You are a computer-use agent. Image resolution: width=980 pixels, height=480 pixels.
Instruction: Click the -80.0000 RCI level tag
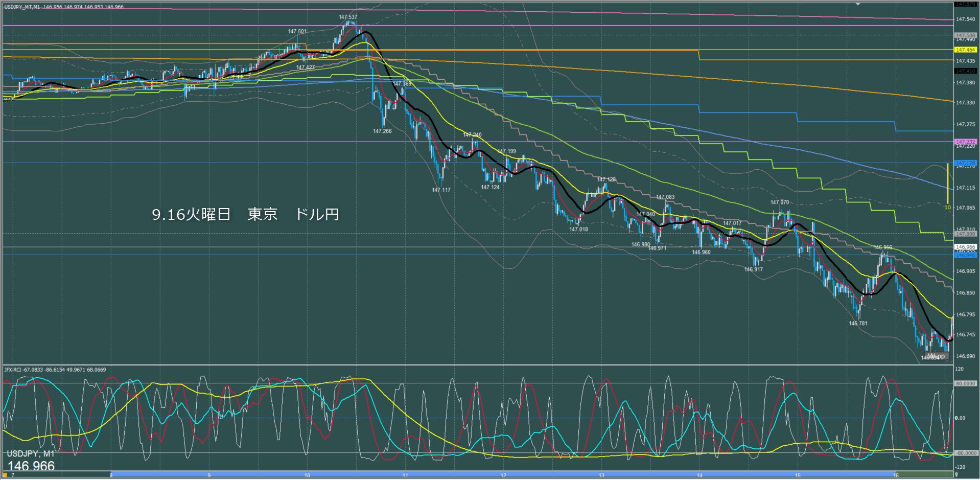pos(965,453)
